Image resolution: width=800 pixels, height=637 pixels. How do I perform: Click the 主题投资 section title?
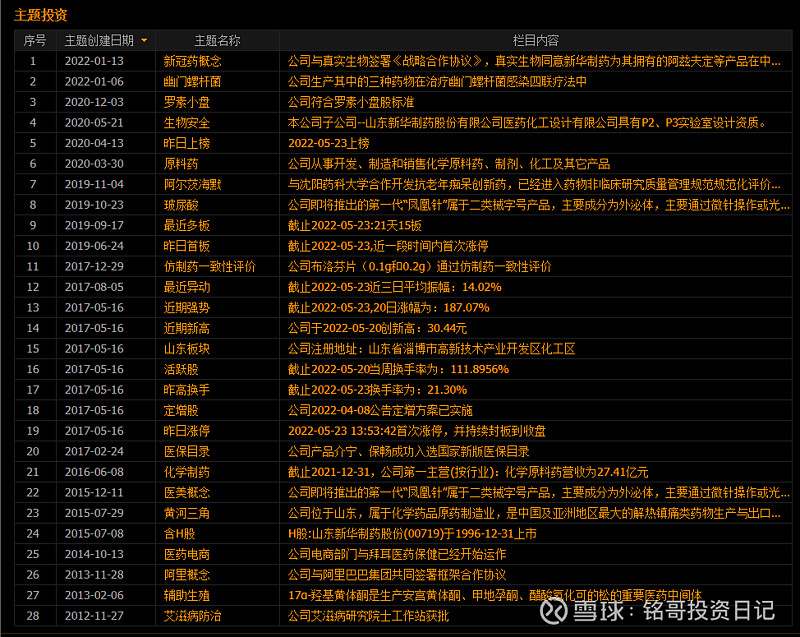point(41,14)
